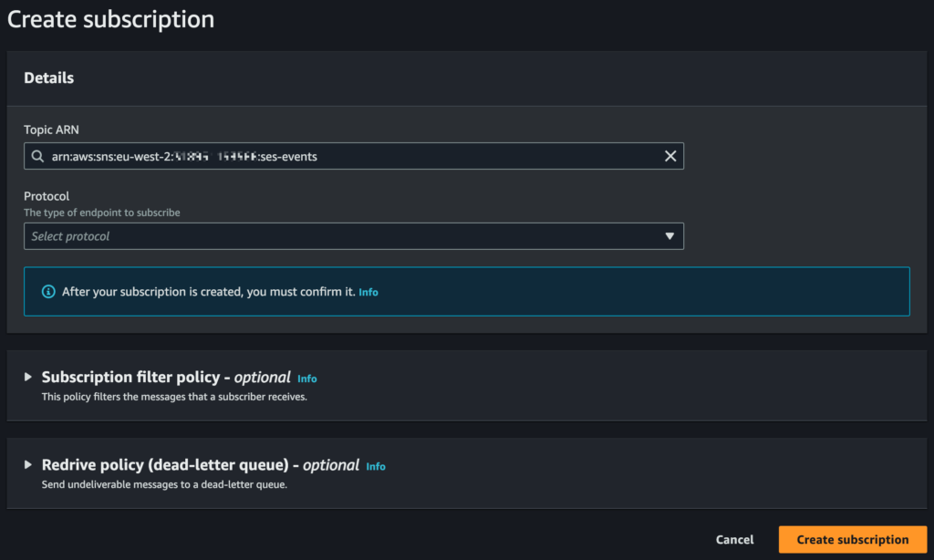Click the Protocol field label
Screen dimensions: 934x560
(x=47, y=196)
